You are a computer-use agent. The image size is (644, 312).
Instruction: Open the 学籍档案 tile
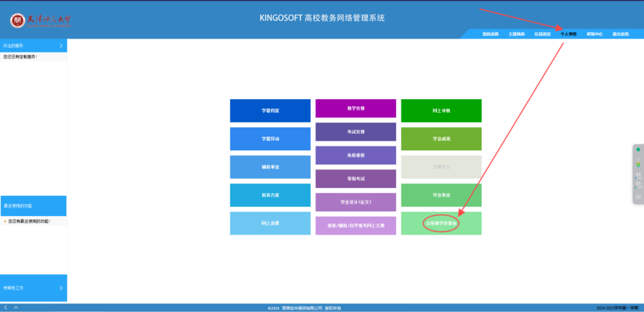(x=270, y=110)
